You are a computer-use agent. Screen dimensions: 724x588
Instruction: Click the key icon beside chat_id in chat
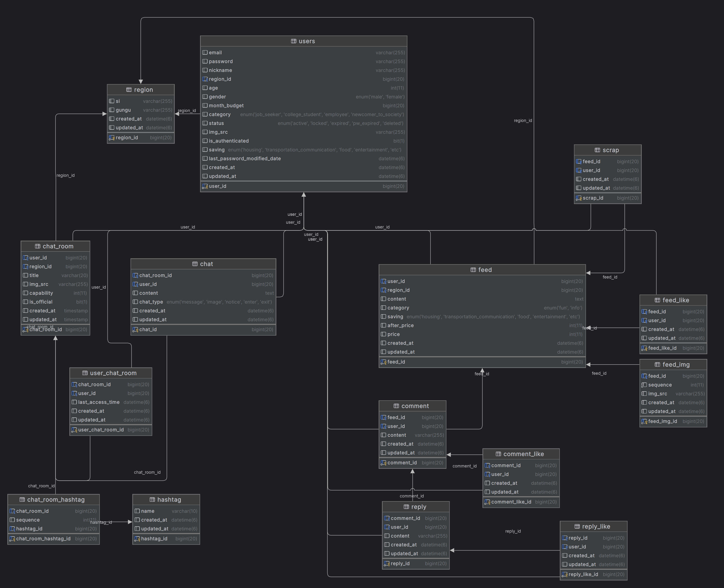point(135,330)
